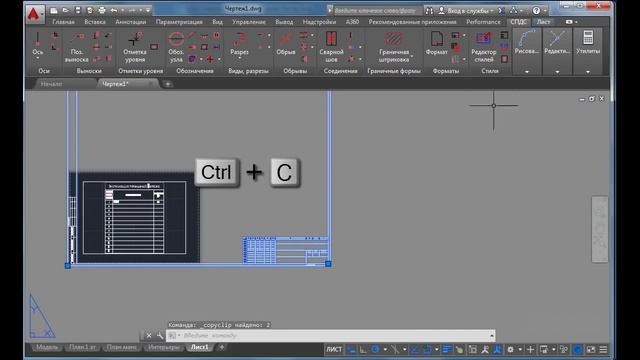
Task: Open the Главная ribbon tab
Action: (63, 22)
